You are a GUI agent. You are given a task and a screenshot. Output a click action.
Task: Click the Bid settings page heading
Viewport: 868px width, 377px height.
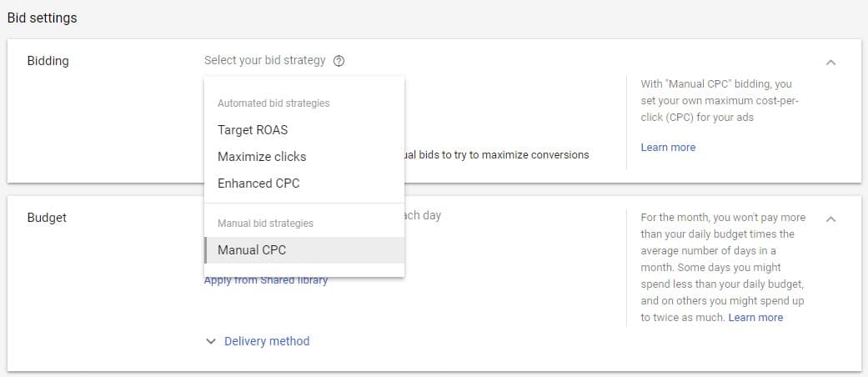tap(42, 18)
